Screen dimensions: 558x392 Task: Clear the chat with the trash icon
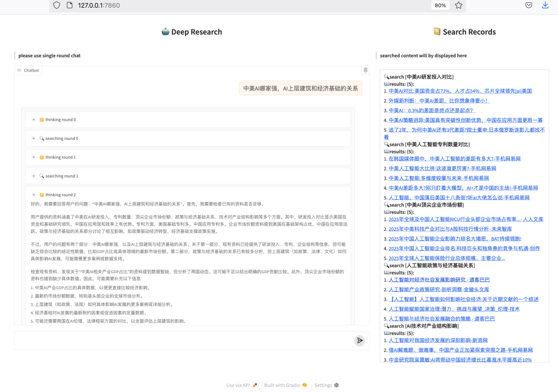[365, 70]
